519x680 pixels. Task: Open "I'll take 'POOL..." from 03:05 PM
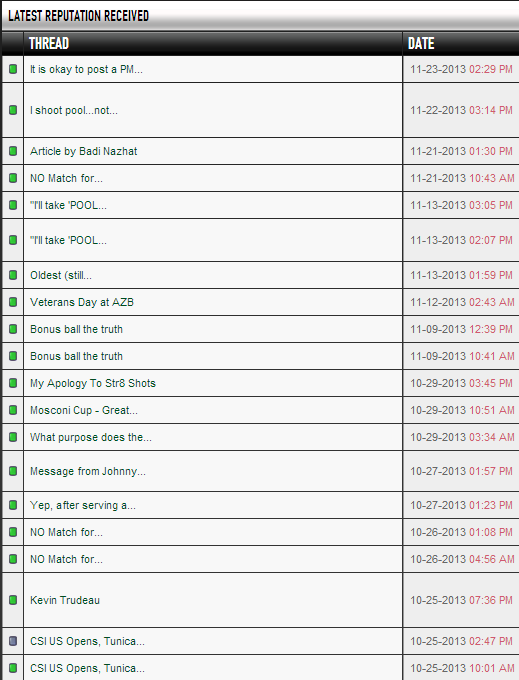click(x=68, y=205)
